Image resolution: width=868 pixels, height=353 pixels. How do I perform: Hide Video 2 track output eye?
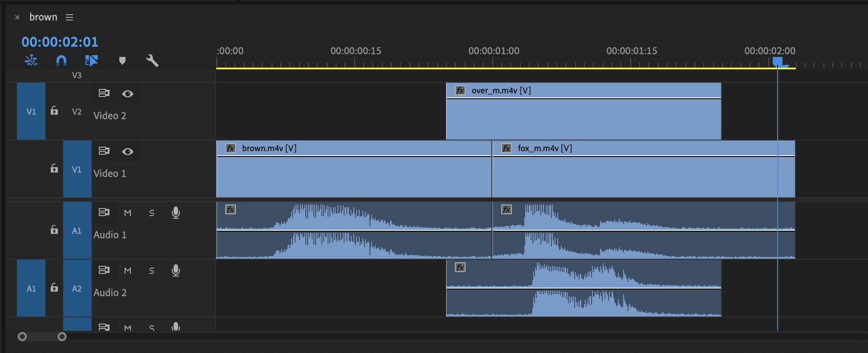(x=128, y=94)
